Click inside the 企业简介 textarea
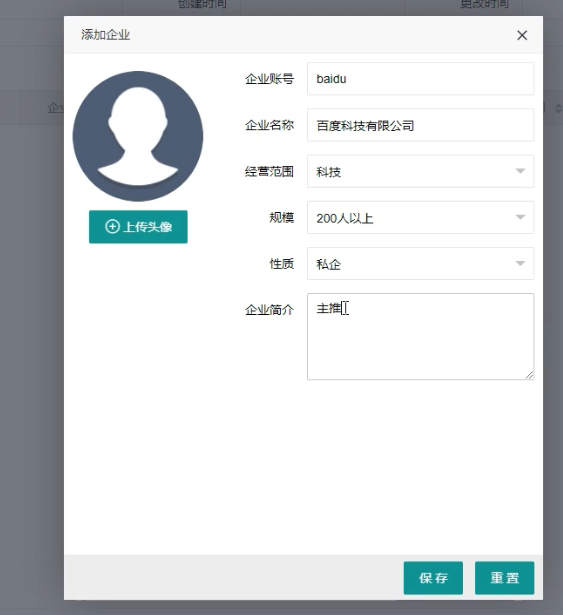 click(x=420, y=337)
